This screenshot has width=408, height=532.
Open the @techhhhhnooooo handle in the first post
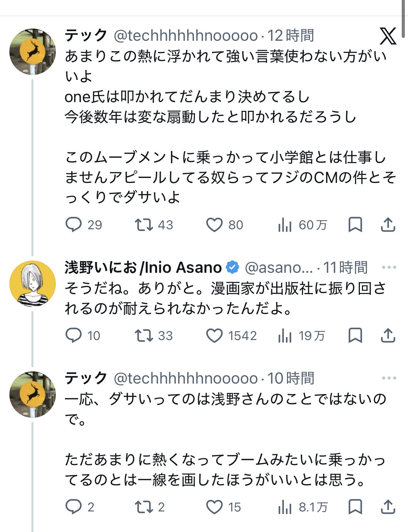click(186, 36)
